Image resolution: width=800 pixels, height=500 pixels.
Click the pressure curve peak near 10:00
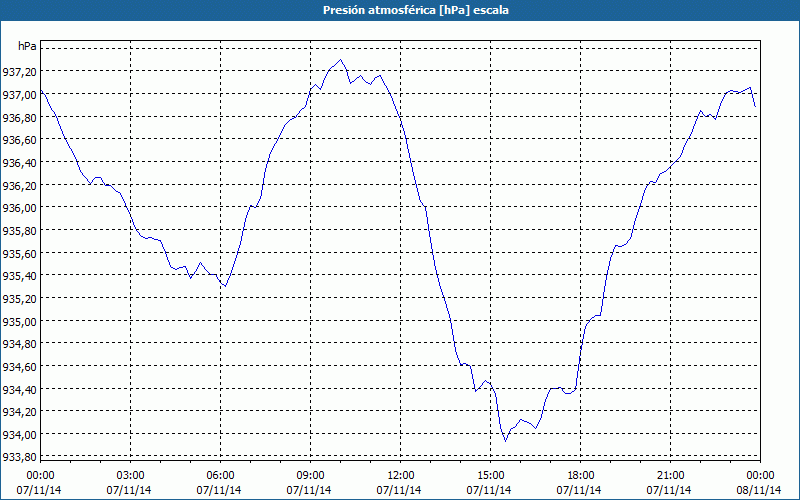click(340, 60)
